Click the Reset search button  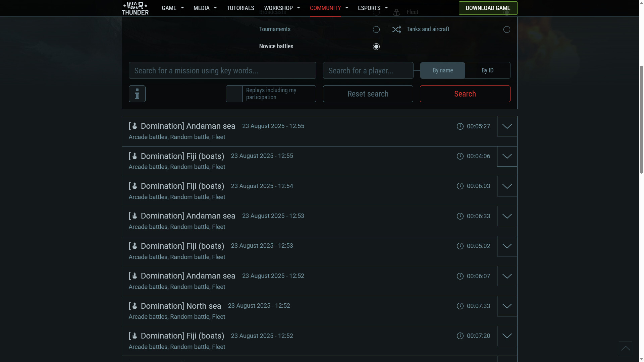pos(368,94)
